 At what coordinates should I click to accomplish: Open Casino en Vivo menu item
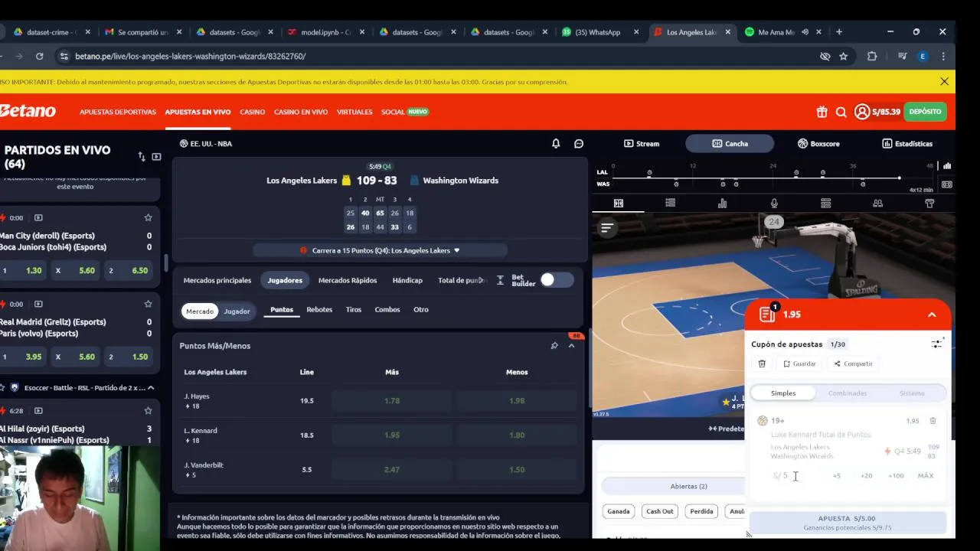tap(301, 112)
